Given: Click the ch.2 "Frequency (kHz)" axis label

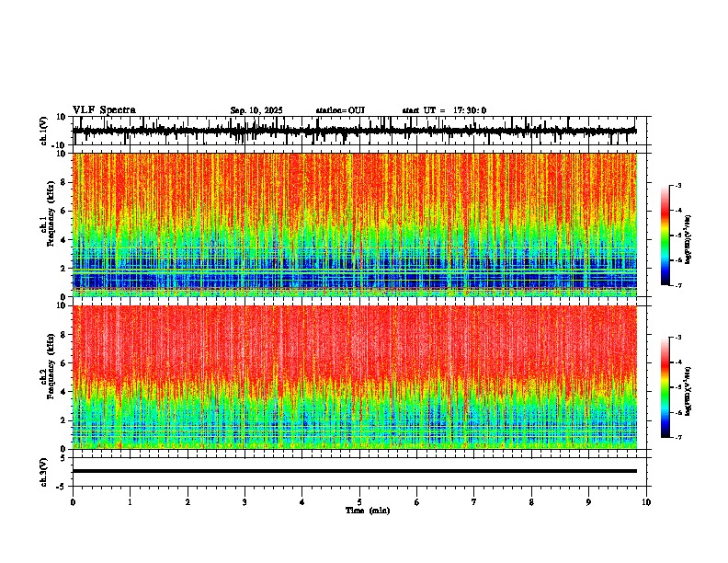Looking at the screenshot, I should pyautogui.click(x=51, y=366).
